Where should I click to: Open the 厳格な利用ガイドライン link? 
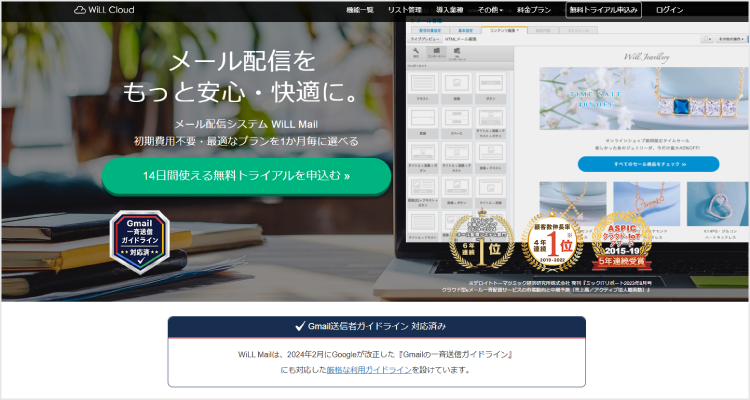(x=369, y=370)
